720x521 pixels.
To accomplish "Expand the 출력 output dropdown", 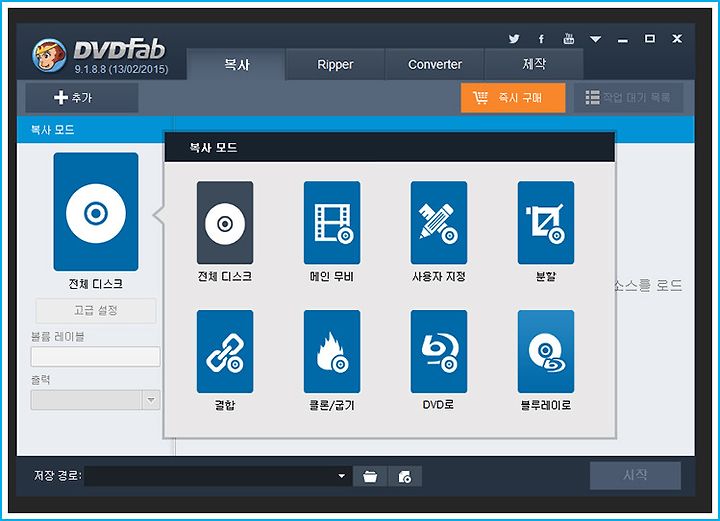I will [151, 400].
